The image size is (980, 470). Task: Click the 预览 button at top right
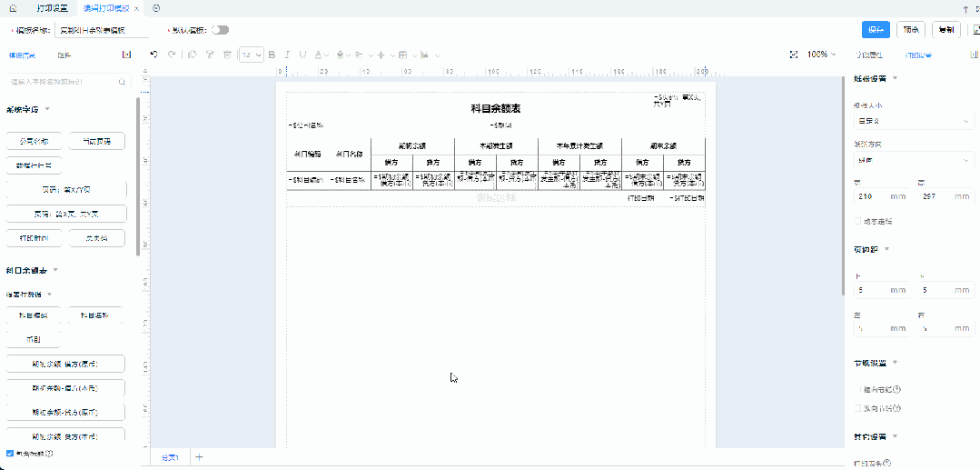pyautogui.click(x=910, y=30)
